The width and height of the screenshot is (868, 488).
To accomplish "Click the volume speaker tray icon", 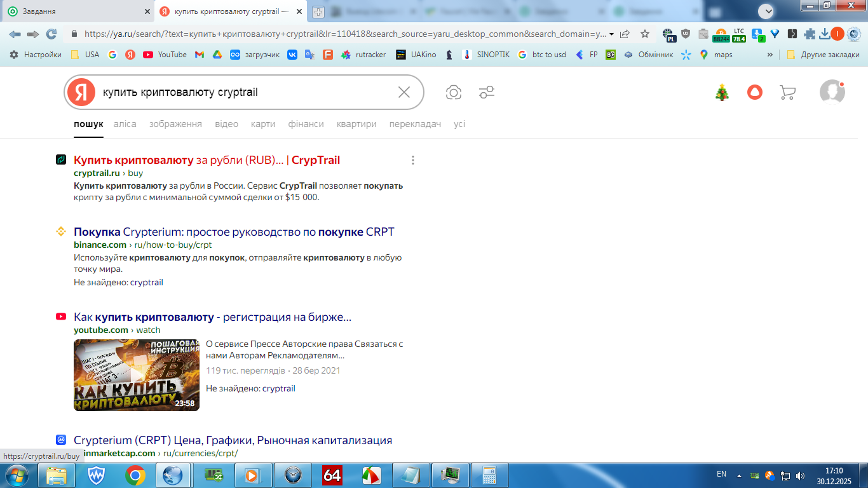I will [801, 475].
